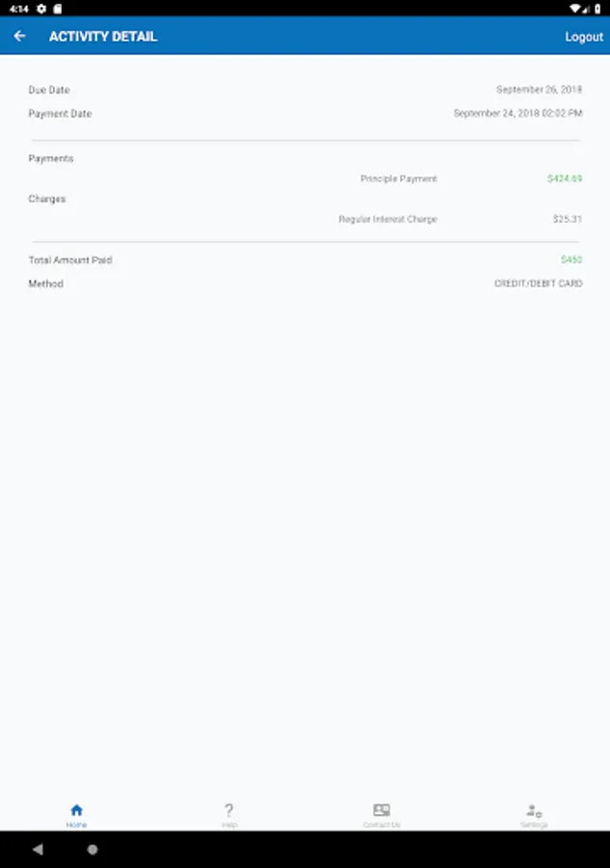The height and width of the screenshot is (868, 610).
Task: Tap the back arrow in header
Action: [19, 37]
